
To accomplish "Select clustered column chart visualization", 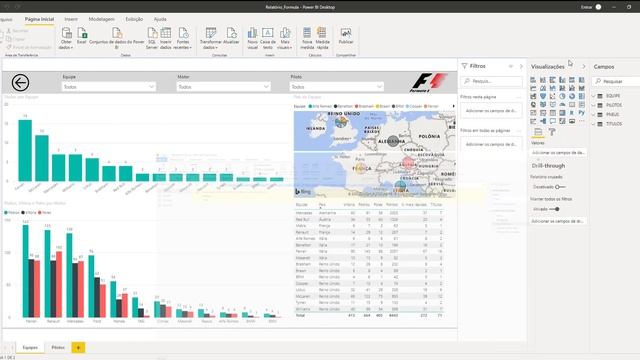I will pos(562,80).
